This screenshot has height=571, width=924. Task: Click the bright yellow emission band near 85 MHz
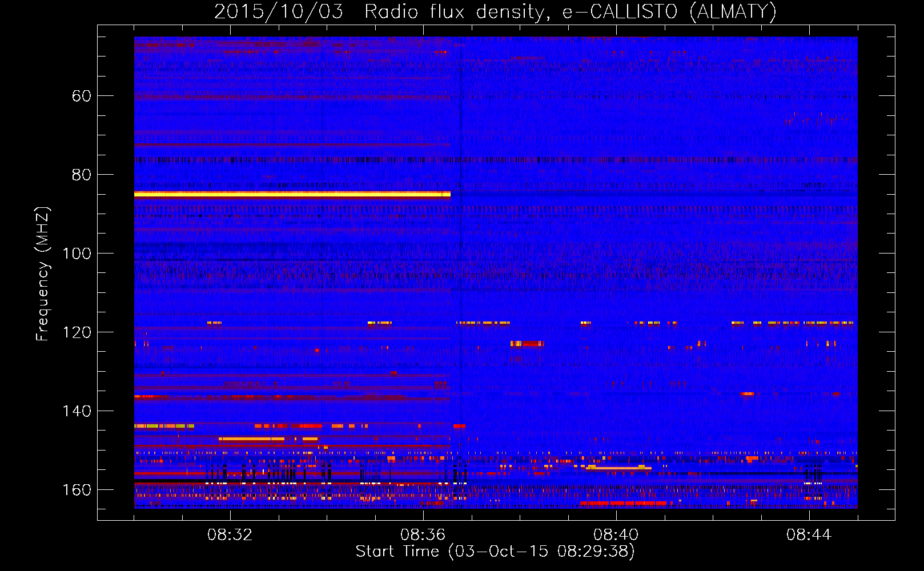292,195
